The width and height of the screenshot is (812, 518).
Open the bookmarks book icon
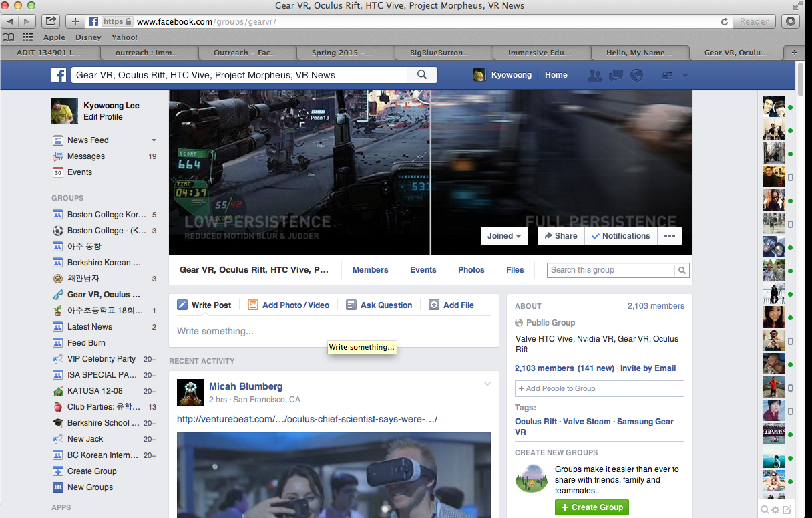9,37
